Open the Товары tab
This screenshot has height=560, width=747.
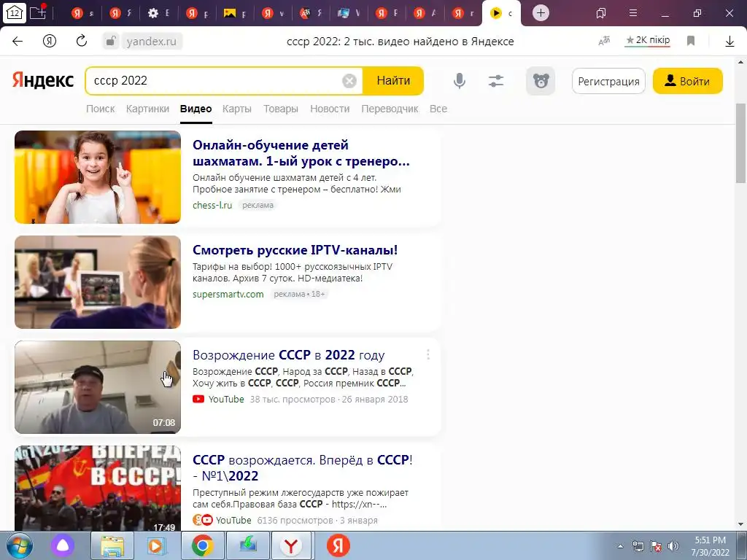(x=281, y=109)
